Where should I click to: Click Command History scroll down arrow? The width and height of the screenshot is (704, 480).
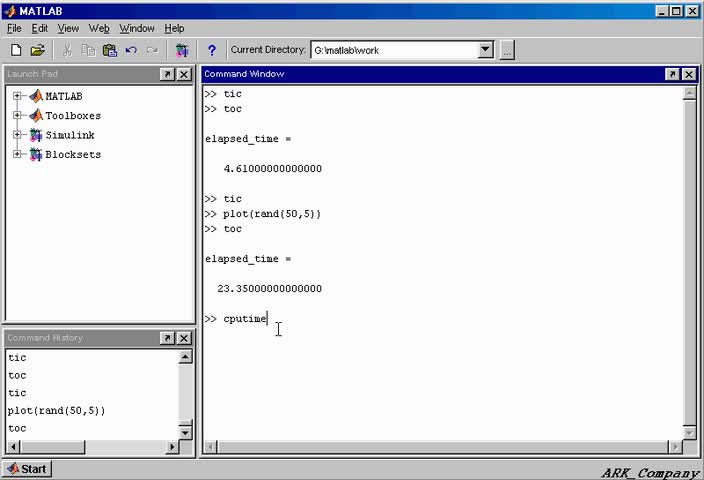pos(185,432)
